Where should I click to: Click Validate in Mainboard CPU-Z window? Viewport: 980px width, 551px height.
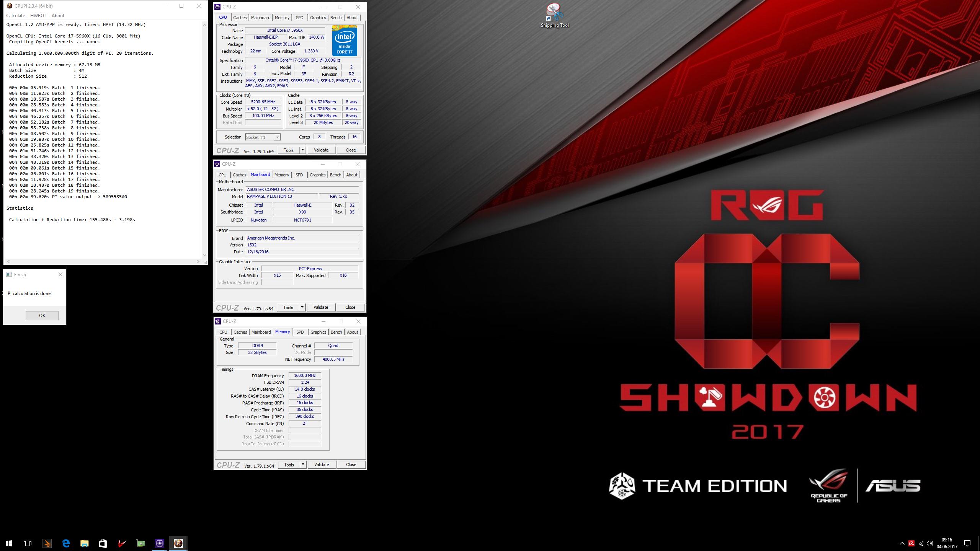point(321,307)
